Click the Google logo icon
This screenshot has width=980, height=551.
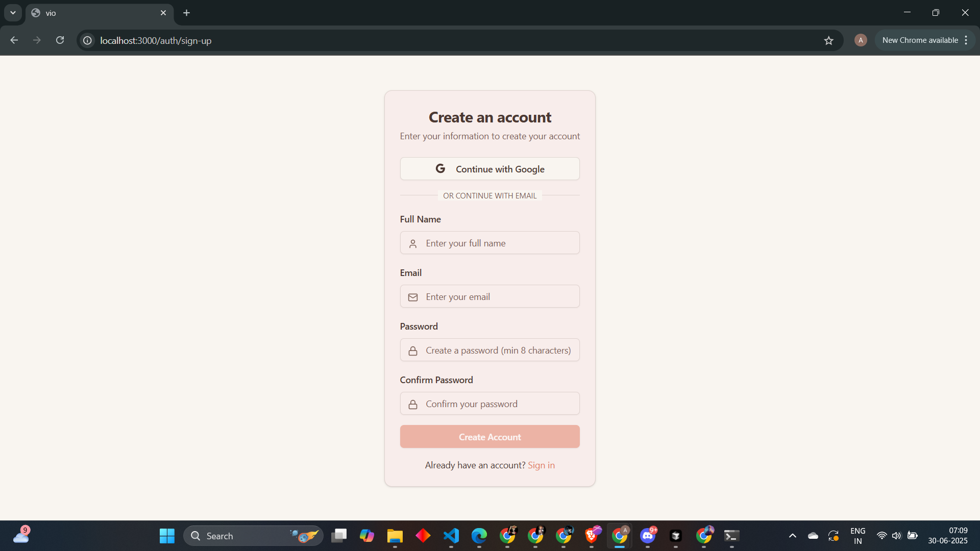tap(440, 169)
